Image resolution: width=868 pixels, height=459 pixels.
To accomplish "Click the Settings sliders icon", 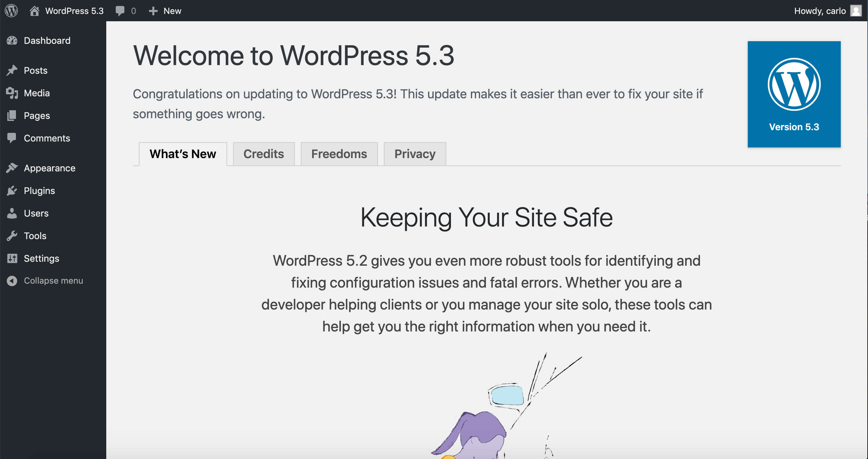I will pos(12,258).
